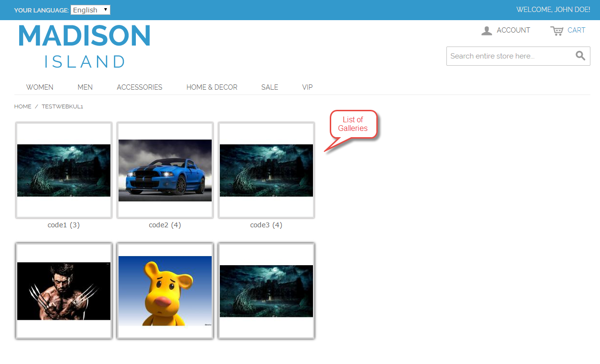This screenshot has height=364, width=600.
Task: Open the code1 gallery thumbnail
Action: pyautogui.click(x=64, y=170)
